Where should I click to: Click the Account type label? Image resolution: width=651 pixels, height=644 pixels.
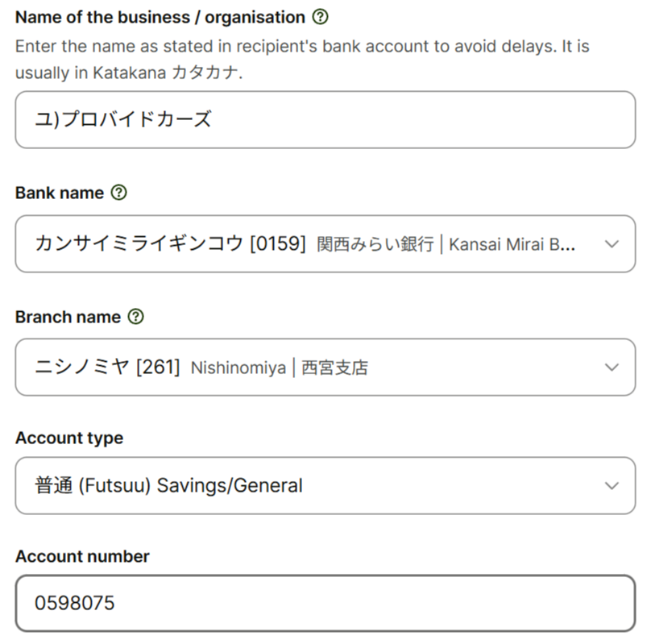(x=69, y=438)
